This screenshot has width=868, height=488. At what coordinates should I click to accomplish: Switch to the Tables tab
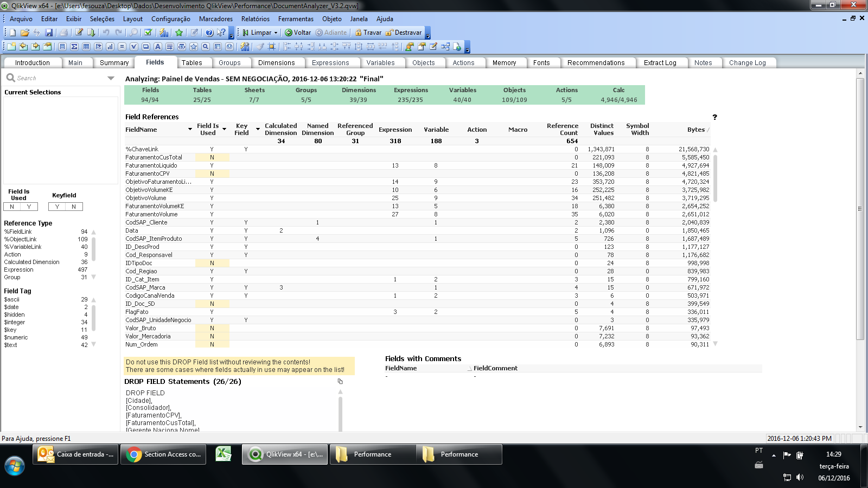[192, 63]
